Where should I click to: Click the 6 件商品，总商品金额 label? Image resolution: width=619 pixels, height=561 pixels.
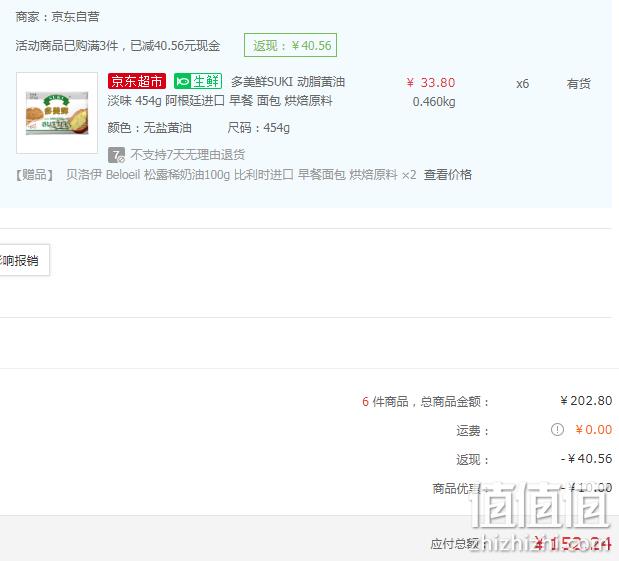pyautogui.click(x=426, y=402)
